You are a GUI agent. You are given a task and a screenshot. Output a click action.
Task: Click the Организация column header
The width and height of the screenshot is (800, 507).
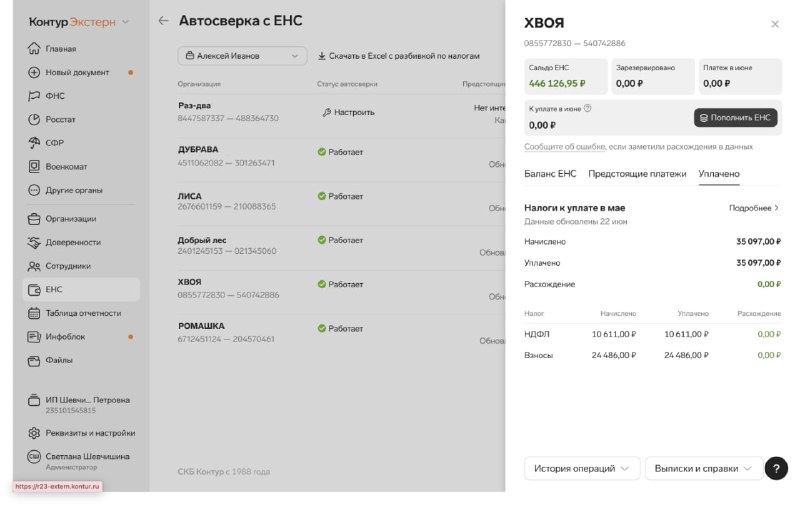tap(199, 84)
